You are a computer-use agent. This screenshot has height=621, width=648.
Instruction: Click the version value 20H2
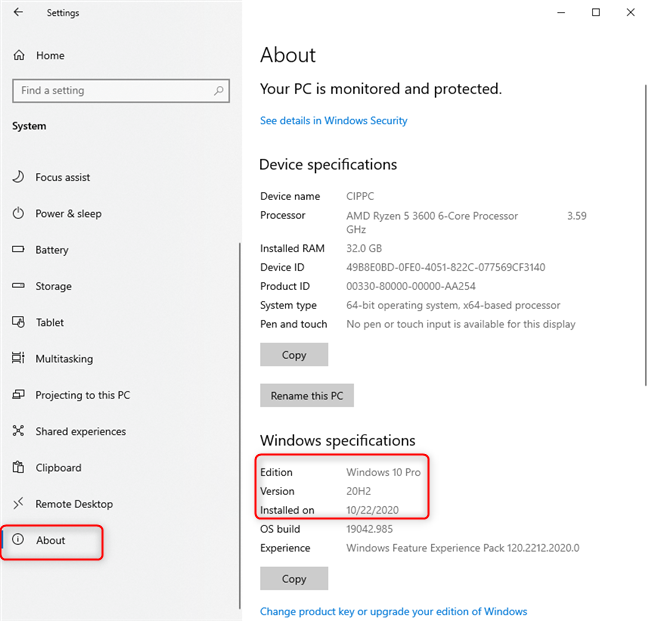(x=358, y=491)
